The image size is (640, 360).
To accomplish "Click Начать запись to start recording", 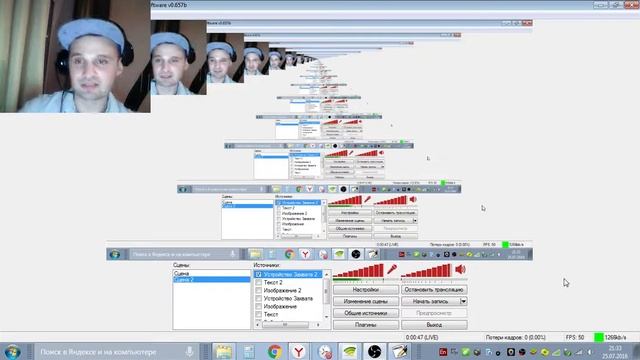I will click(431, 301).
